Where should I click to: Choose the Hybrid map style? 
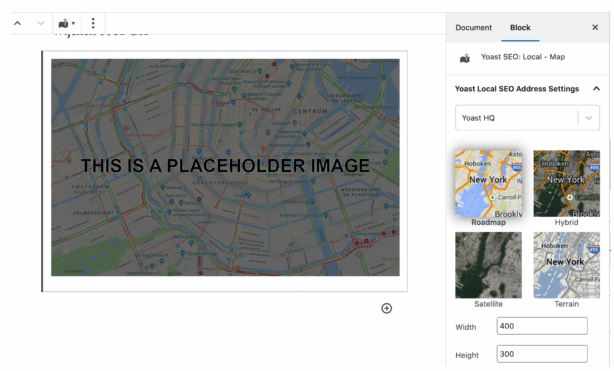coord(566,183)
